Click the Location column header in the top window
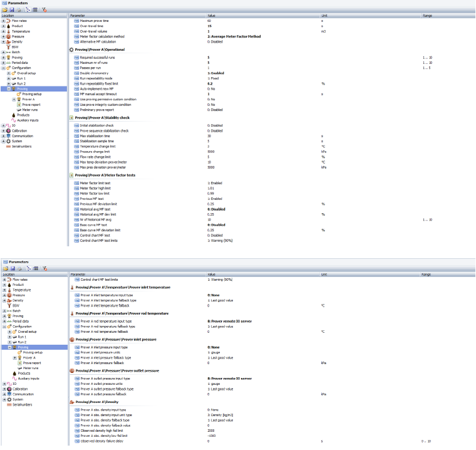The width and height of the screenshot is (476, 450). pos(33,16)
